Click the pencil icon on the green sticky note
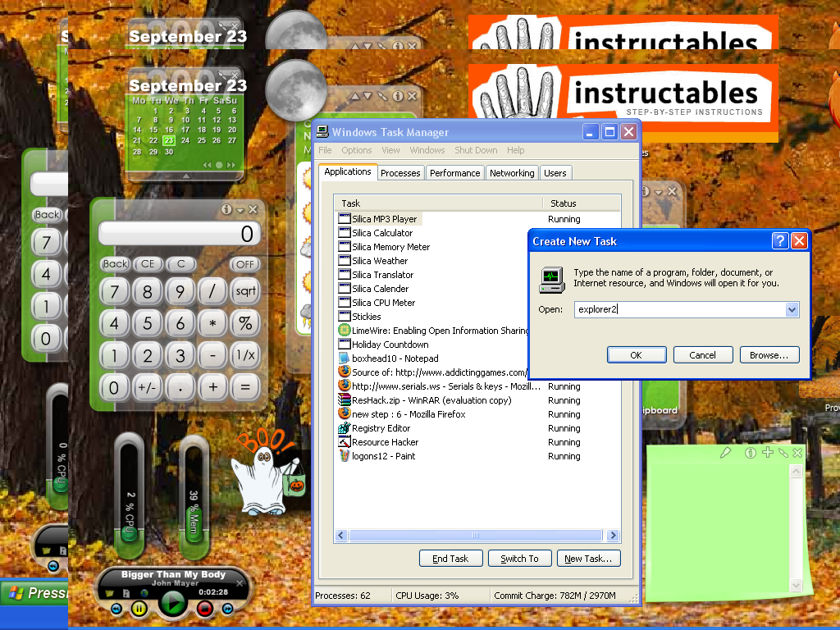The image size is (840, 630). pos(725,453)
